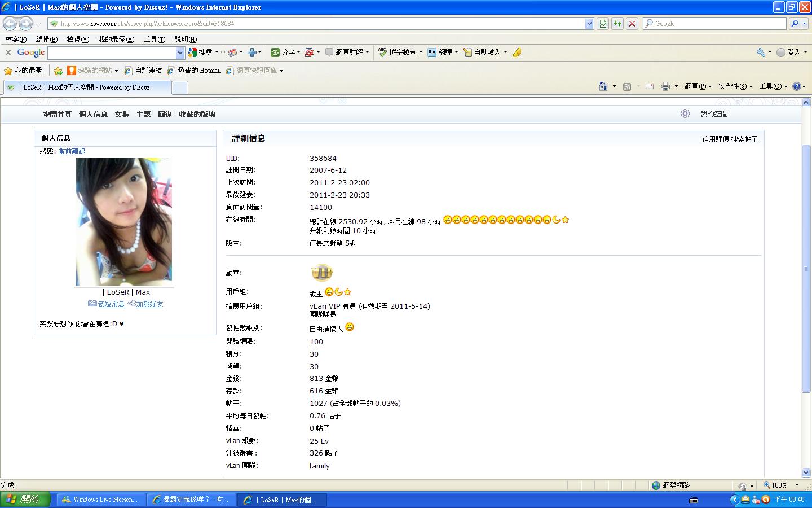Click the printer icon in command bar

pos(665,86)
